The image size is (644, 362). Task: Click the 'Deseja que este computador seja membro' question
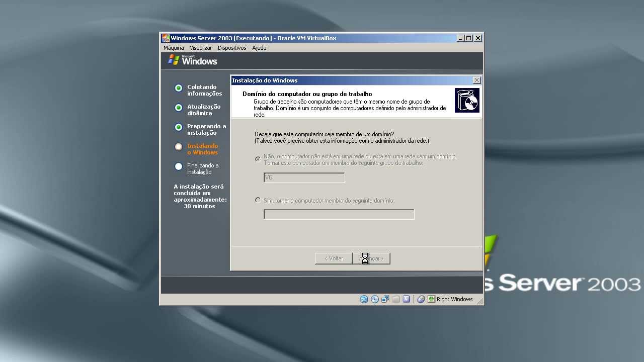click(325, 134)
